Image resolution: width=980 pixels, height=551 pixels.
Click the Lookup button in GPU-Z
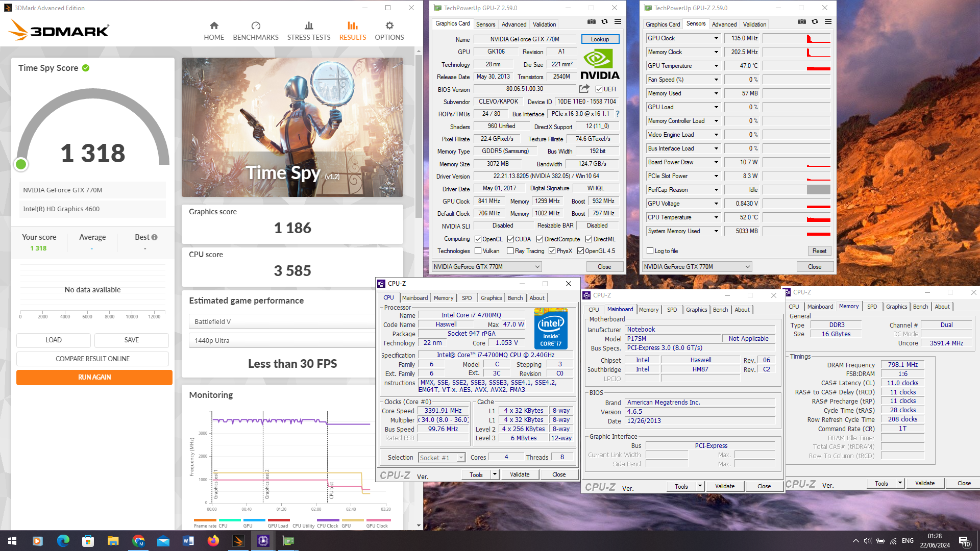click(x=600, y=39)
